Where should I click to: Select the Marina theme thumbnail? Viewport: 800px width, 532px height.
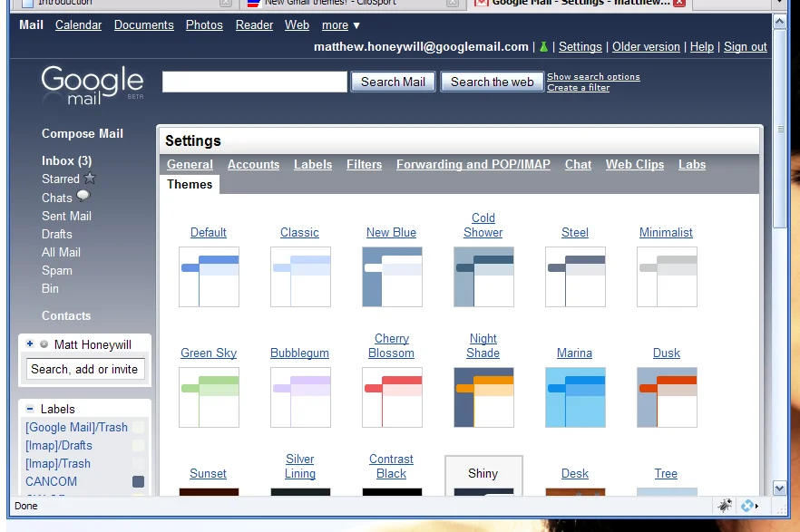(x=575, y=398)
